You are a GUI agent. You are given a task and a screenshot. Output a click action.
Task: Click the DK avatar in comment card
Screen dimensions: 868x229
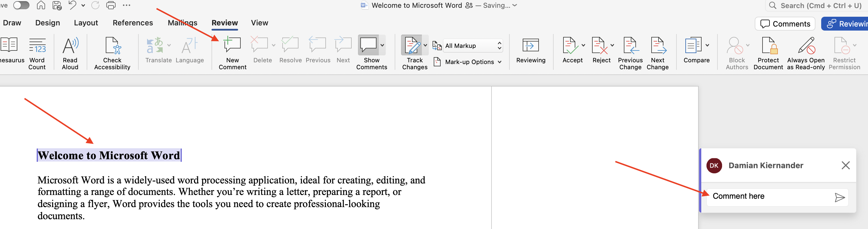[714, 166]
